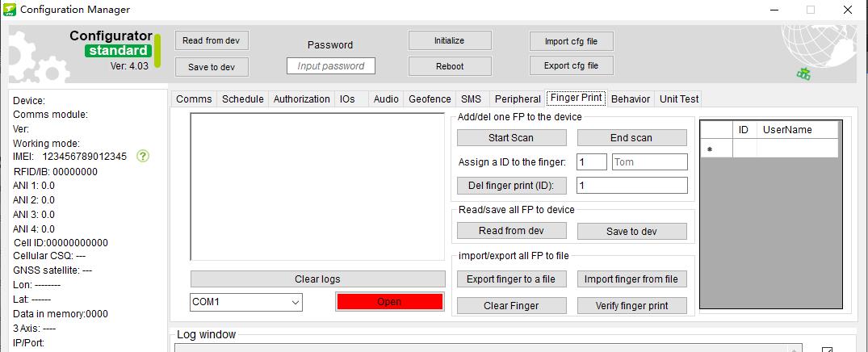Open the Schedule tab

[x=242, y=99]
